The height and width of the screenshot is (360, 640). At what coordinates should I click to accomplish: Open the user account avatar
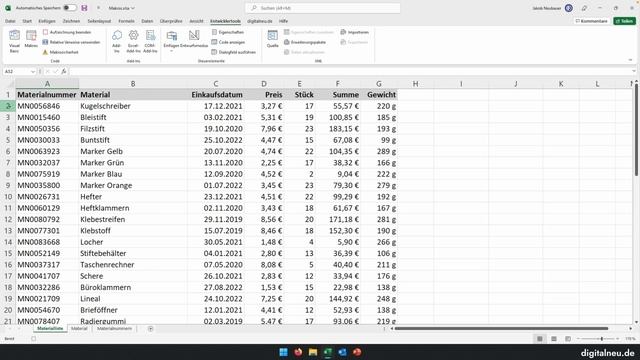[569, 8]
